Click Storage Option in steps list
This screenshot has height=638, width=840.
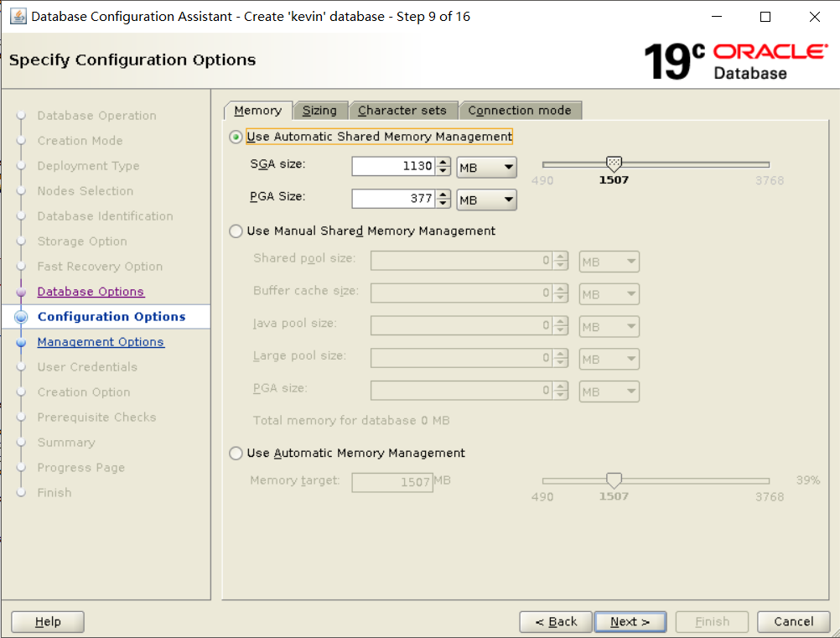[82, 241]
